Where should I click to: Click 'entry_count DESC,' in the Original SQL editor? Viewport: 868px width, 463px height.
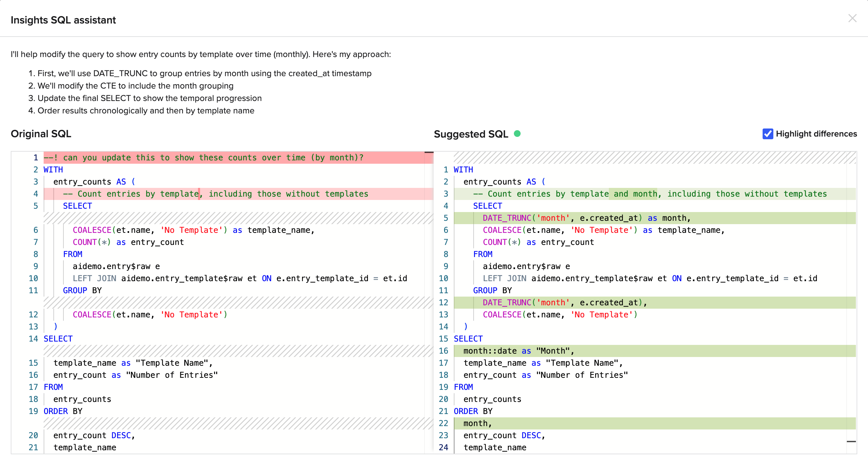pos(94,435)
